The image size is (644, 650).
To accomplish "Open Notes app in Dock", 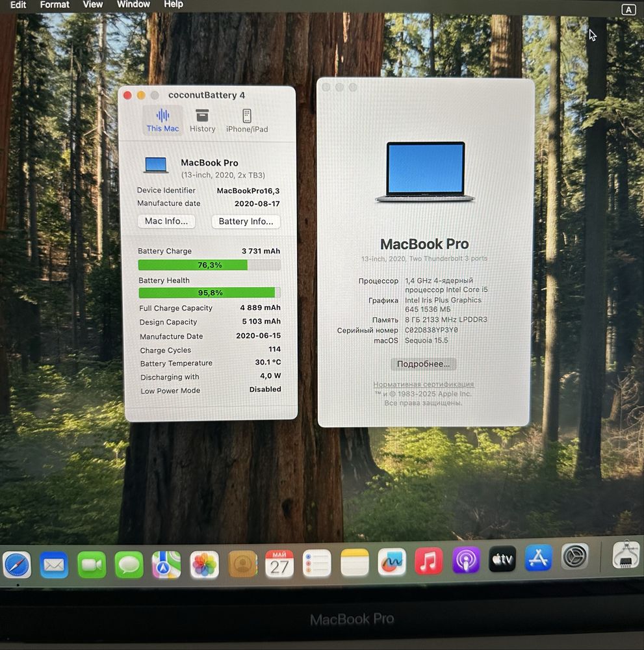I will (x=354, y=562).
